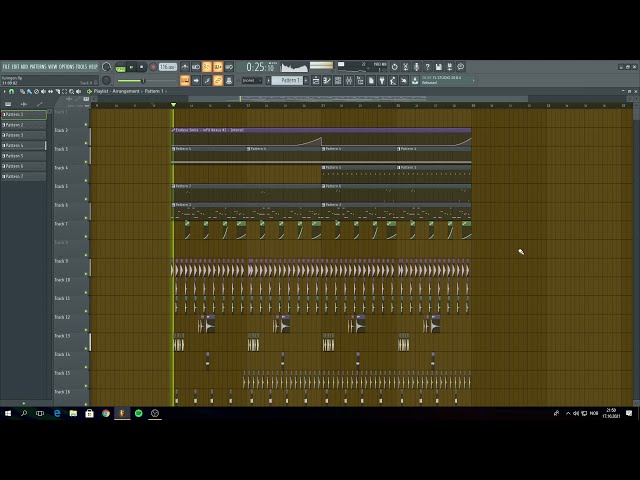
Task: Open the plugin picker icon
Action: pyautogui.click(x=382, y=80)
